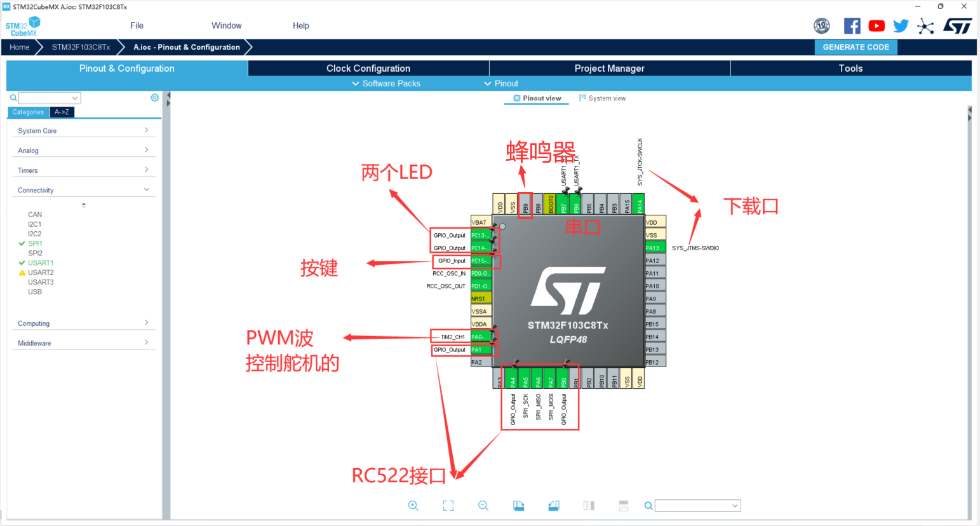
Task: Select pin PB12 on the chip
Action: [655, 362]
